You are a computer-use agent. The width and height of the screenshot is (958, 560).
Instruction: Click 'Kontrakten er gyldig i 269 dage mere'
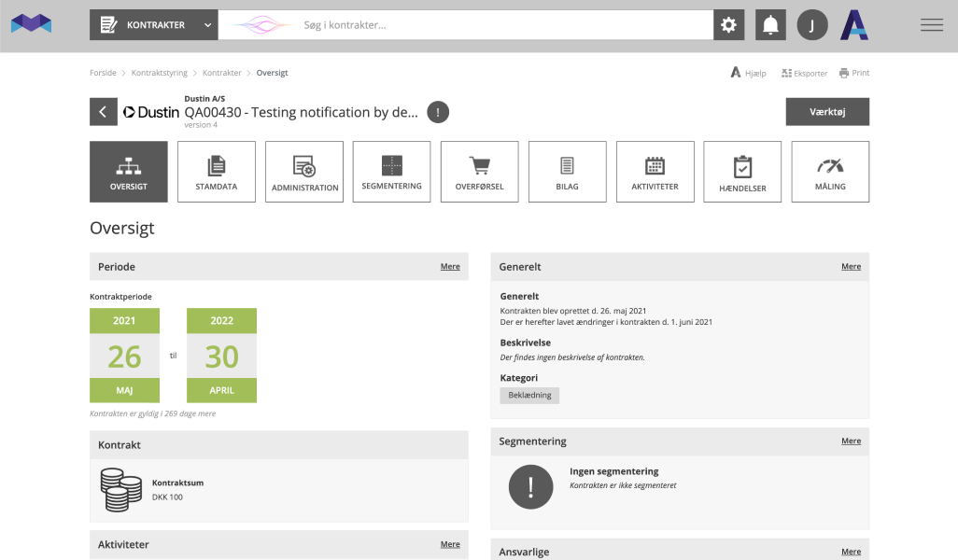(153, 413)
